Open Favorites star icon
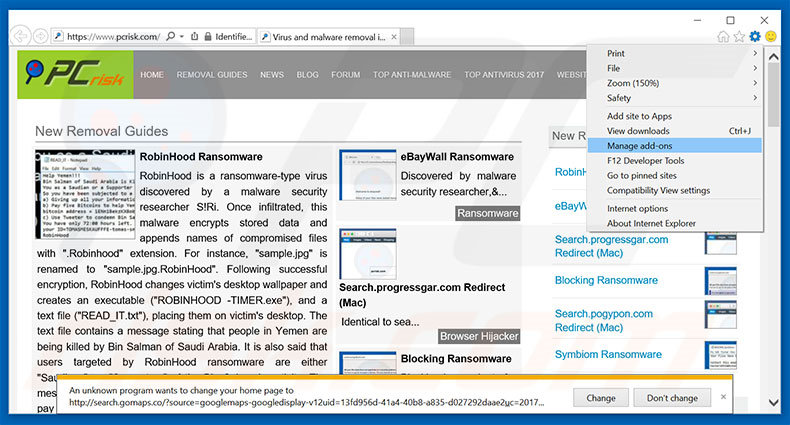The width and height of the screenshot is (790, 425). pyautogui.click(x=739, y=36)
